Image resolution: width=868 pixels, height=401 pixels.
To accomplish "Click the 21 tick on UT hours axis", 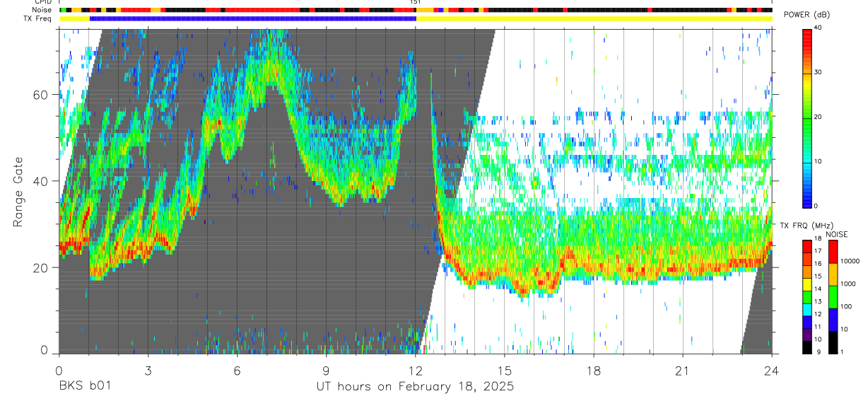I will [683, 370].
